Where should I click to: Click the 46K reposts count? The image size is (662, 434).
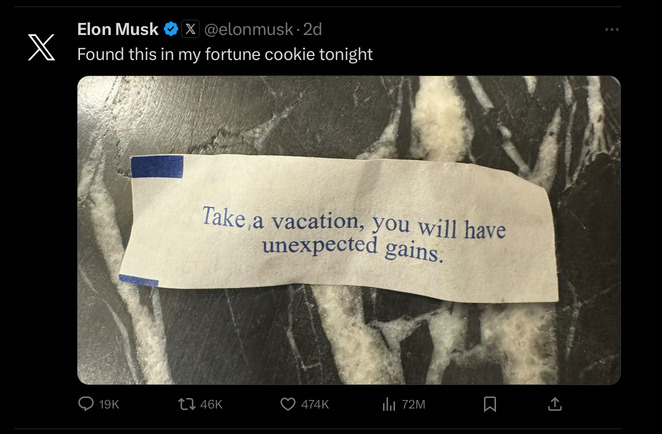(210, 404)
